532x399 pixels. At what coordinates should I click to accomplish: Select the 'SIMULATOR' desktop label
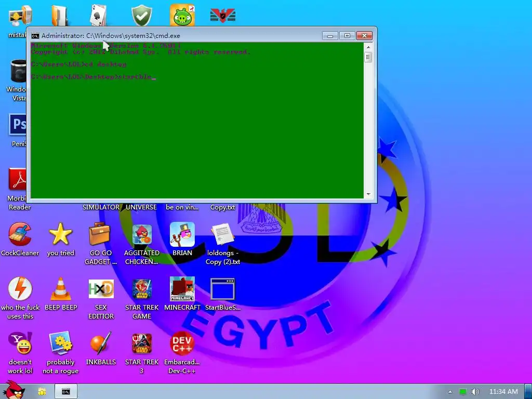pos(101,207)
